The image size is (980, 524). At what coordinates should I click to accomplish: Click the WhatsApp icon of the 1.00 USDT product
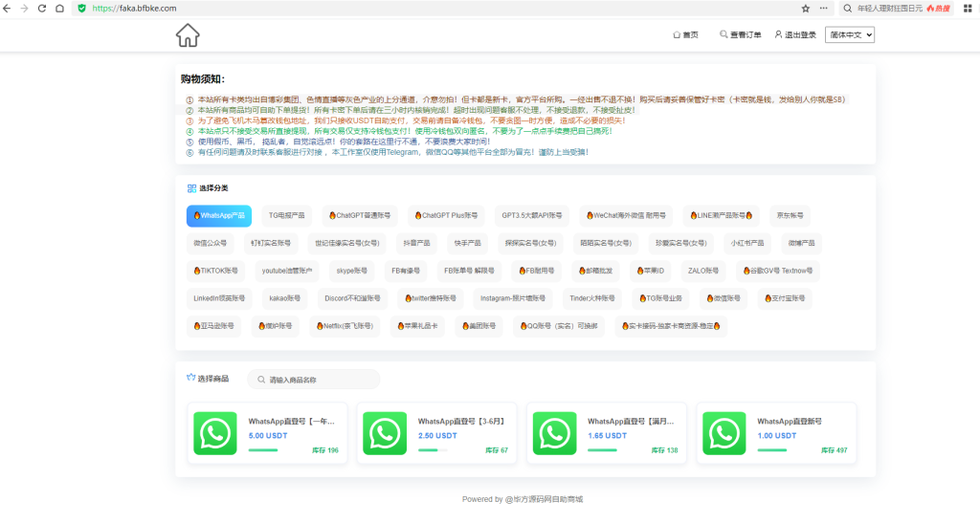724,433
